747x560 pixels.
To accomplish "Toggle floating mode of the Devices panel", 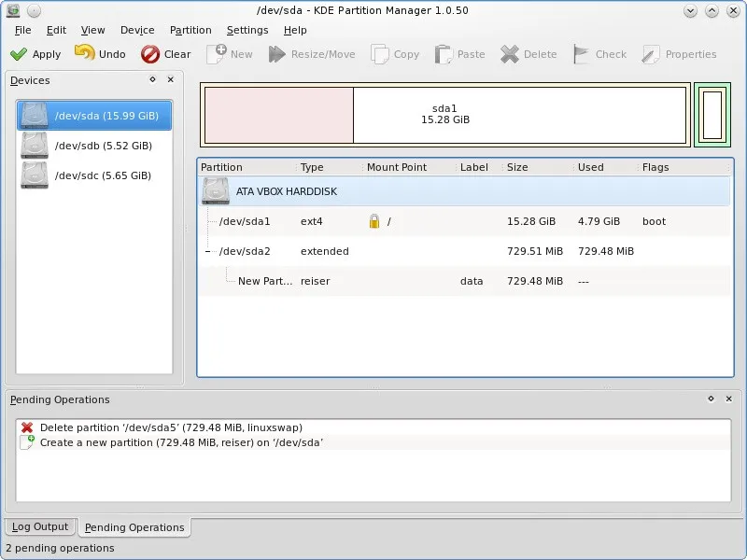I will click(x=152, y=80).
